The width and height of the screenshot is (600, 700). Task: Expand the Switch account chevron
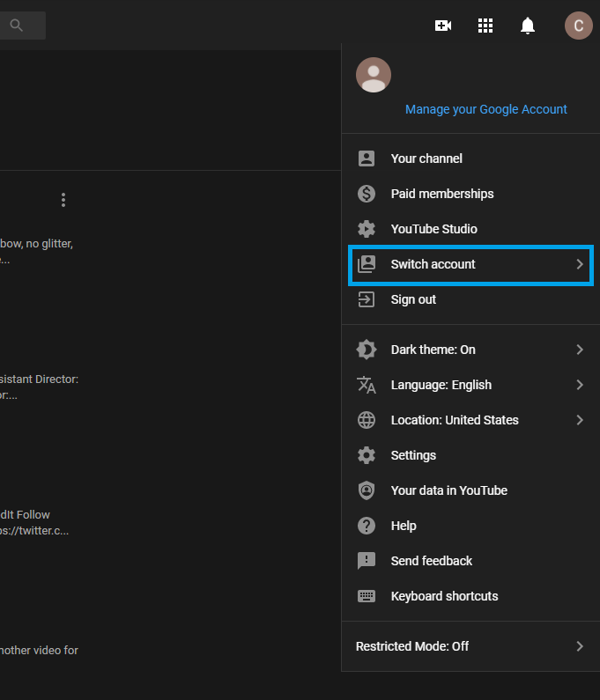pos(580,264)
